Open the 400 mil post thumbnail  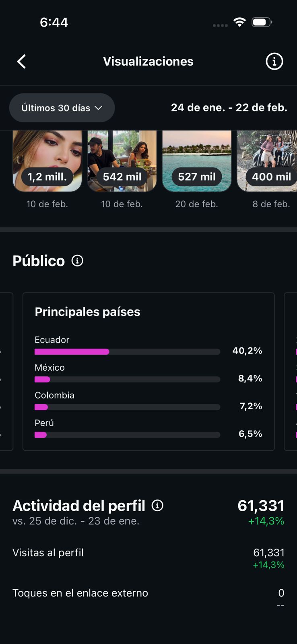pos(267,161)
